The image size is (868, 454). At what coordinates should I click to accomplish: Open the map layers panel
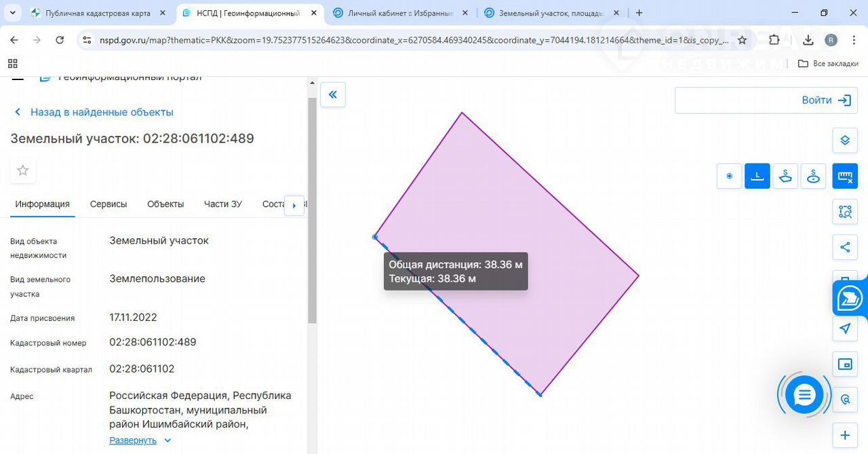(845, 140)
